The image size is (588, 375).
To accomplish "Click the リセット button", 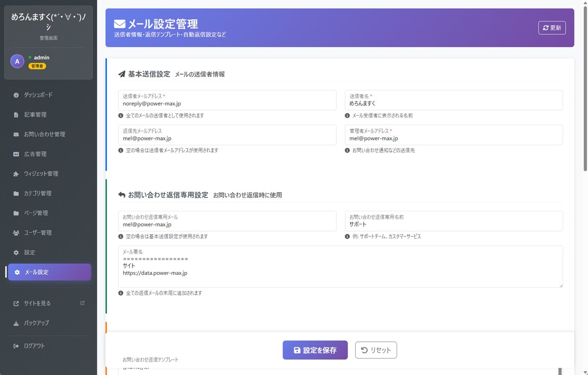I will (376, 350).
